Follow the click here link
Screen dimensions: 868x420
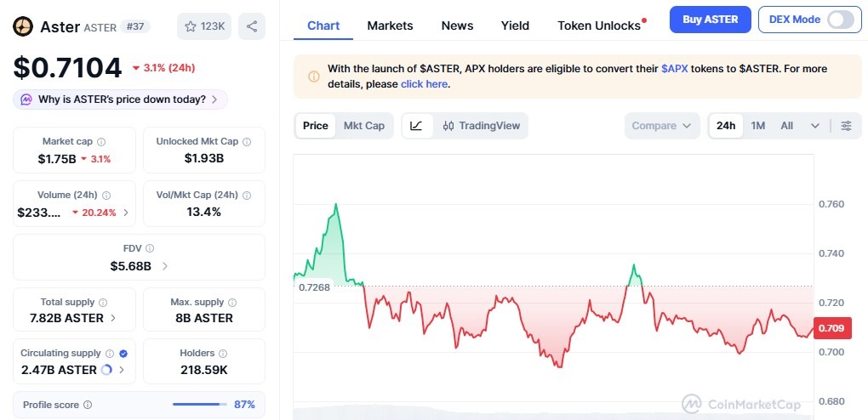(424, 85)
